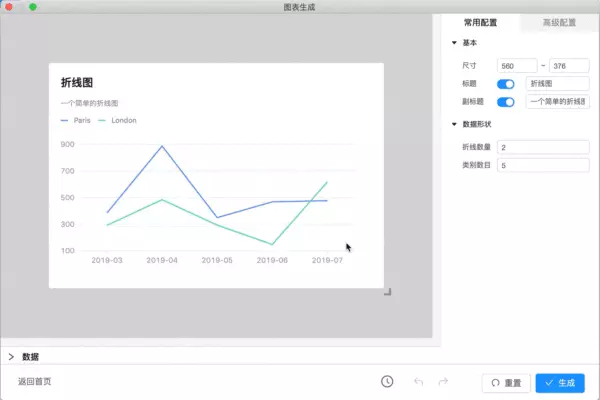This screenshot has width=600, height=400.
Task: Click the 2019-03 axis label
Action: 107,260
